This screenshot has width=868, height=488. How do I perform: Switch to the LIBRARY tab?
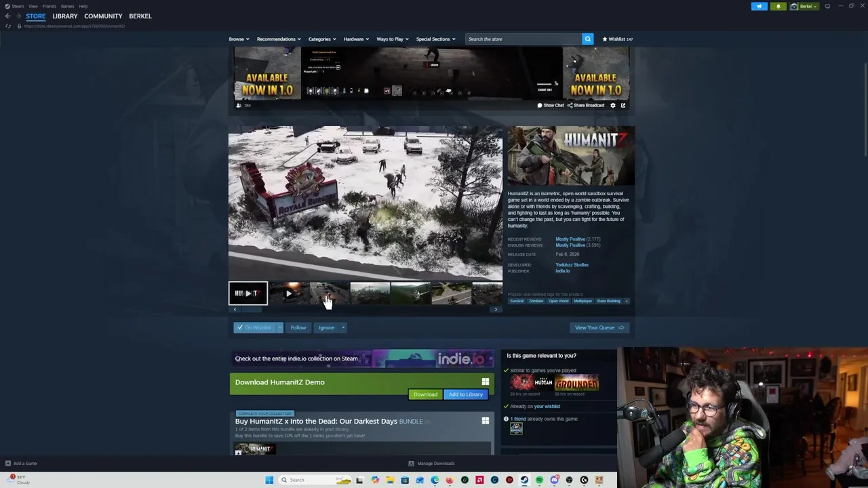click(65, 16)
